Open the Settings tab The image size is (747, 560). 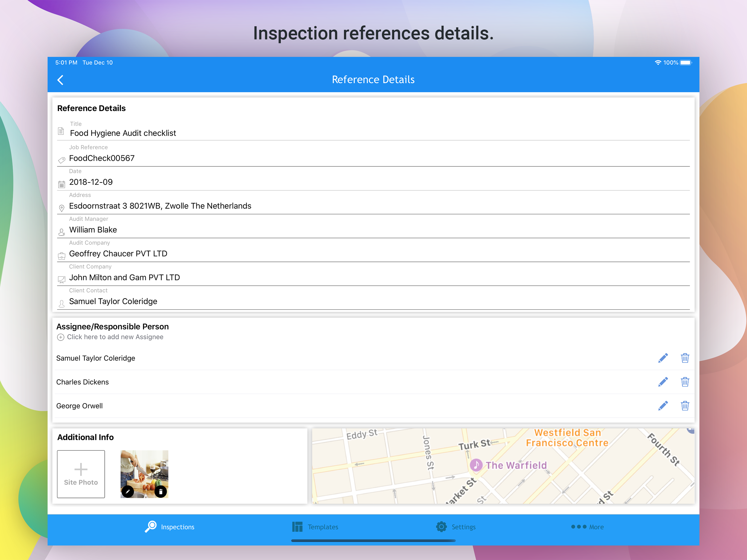[456, 527]
